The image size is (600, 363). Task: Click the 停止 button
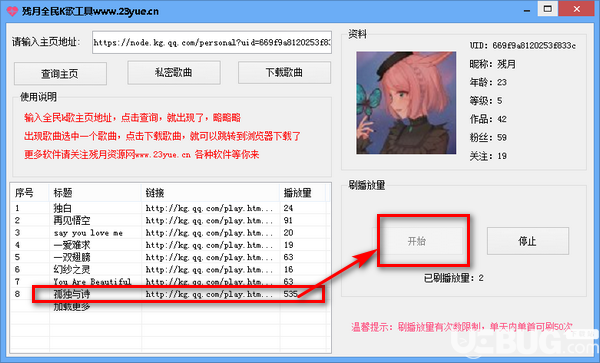pyautogui.click(x=528, y=241)
